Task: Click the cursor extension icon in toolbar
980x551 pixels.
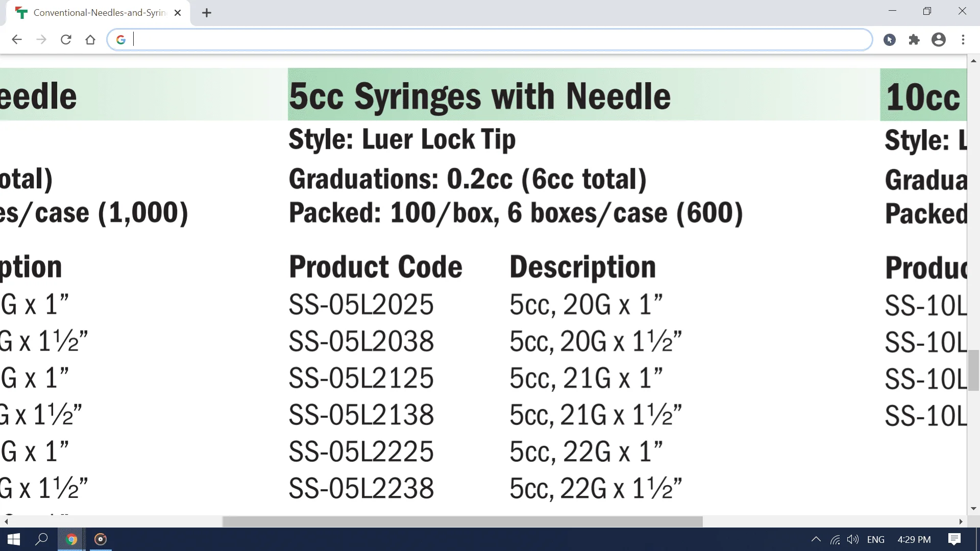Action: click(x=890, y=40)
